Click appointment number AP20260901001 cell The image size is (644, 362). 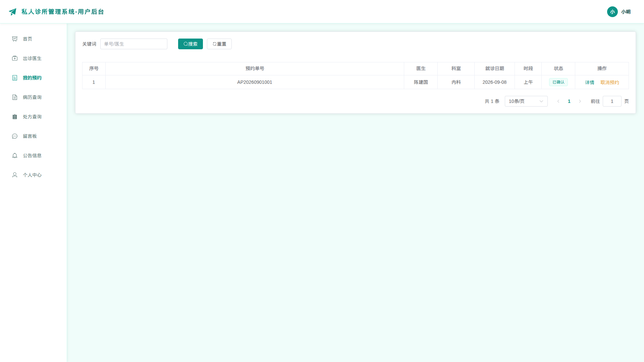coord(255,82)
